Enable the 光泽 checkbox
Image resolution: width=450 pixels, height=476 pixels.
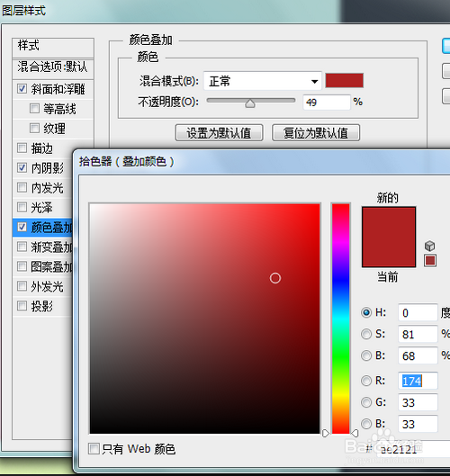[x=22, y=207]
